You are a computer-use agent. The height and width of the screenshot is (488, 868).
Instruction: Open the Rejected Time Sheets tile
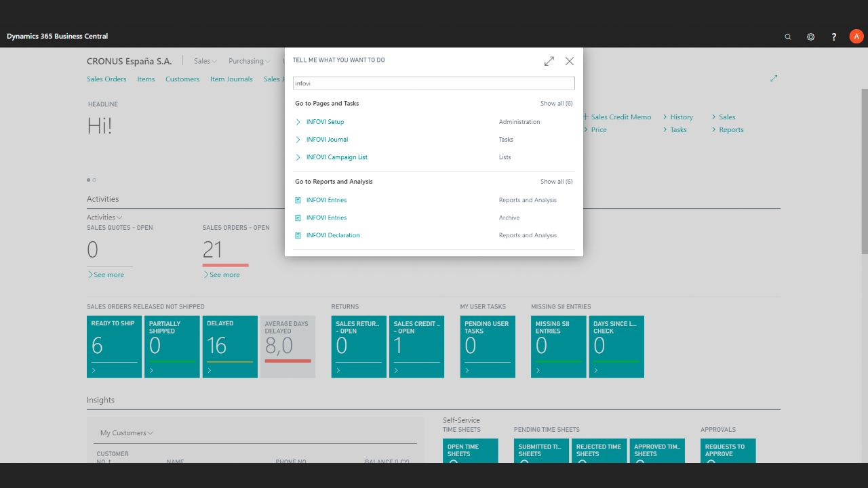599,451
